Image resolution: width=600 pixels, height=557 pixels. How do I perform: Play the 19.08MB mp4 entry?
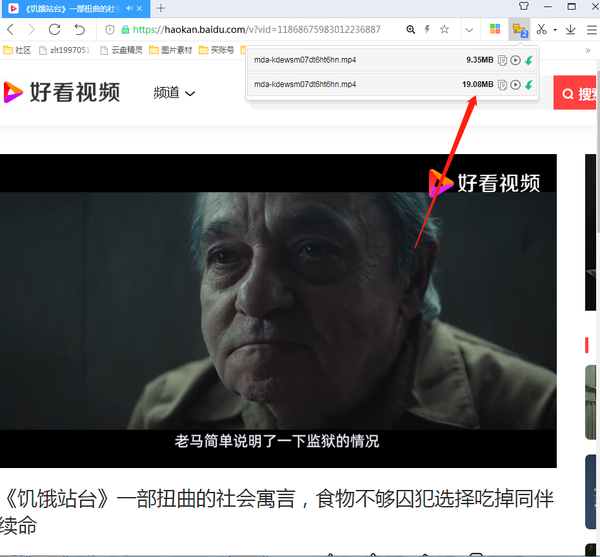coord(515,85)
